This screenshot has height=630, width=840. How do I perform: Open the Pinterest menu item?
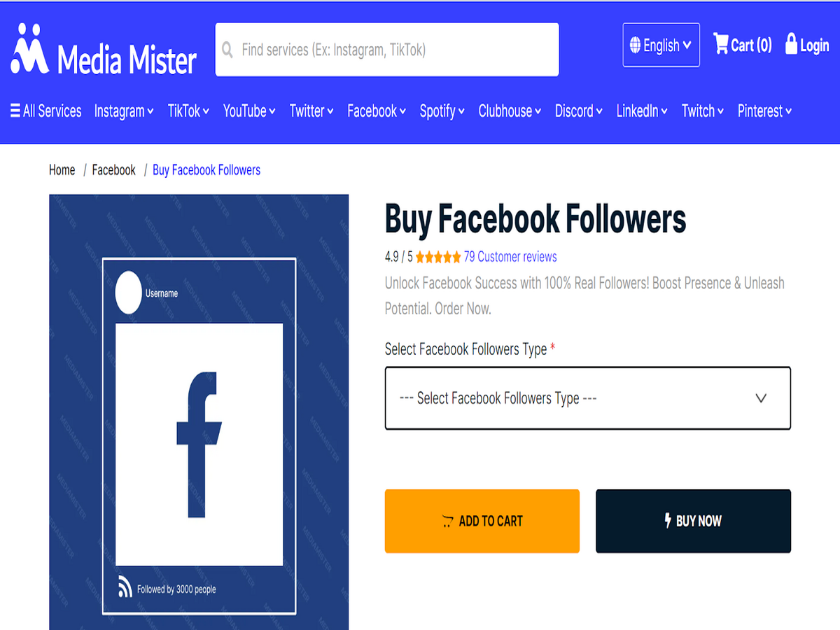pos(765,111)
